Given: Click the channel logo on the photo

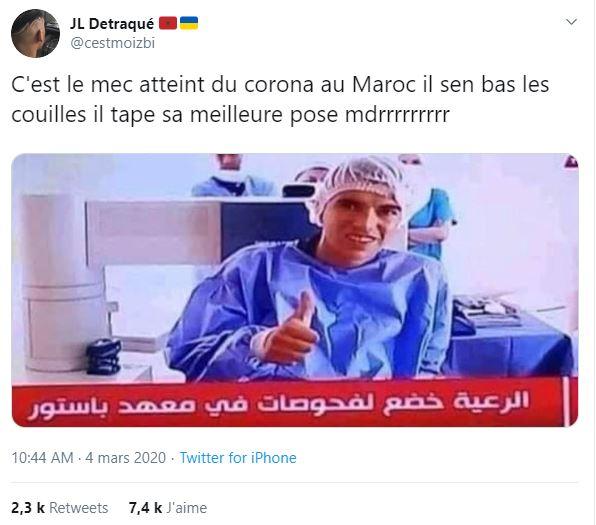Looking at the screenshot, I should pyautogui.click(x=571, y=161).
